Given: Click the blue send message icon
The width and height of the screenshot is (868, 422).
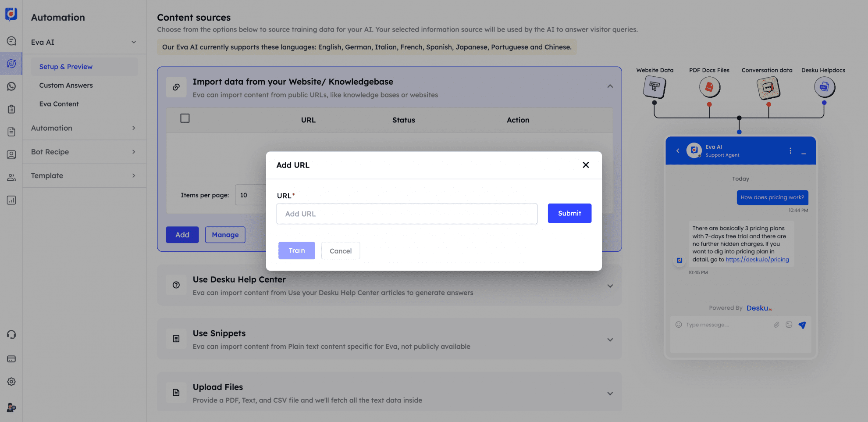Looking at the screenshot, I should (x=803, y=325).
